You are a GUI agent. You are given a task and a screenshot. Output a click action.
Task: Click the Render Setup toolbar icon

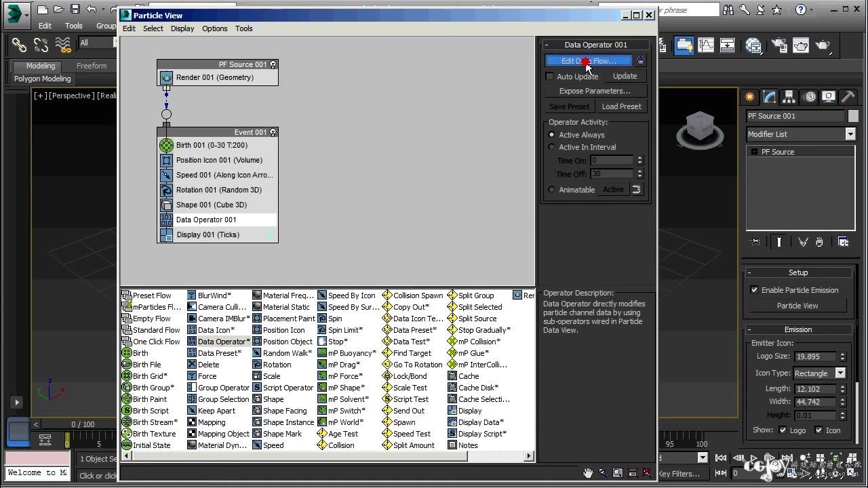tap(779, 45)
